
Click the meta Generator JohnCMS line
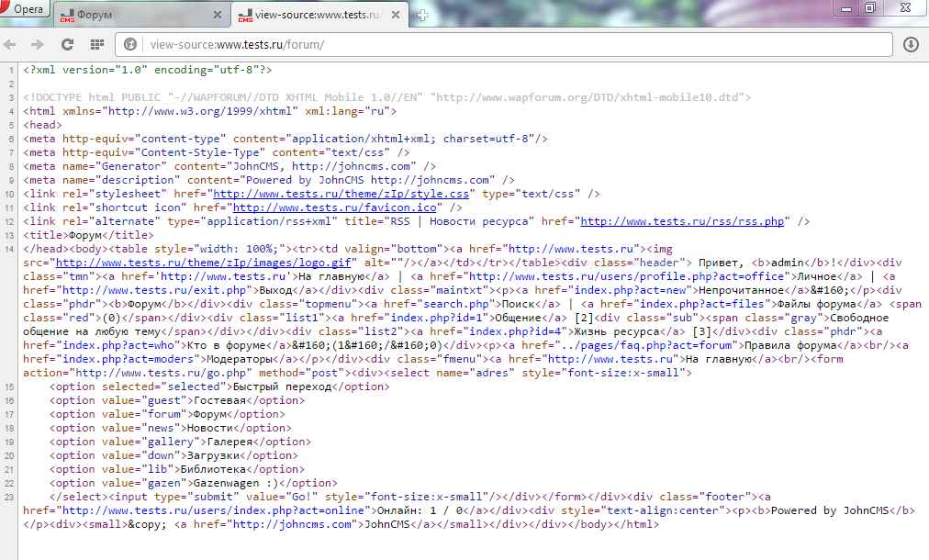(x=229, y=166)
